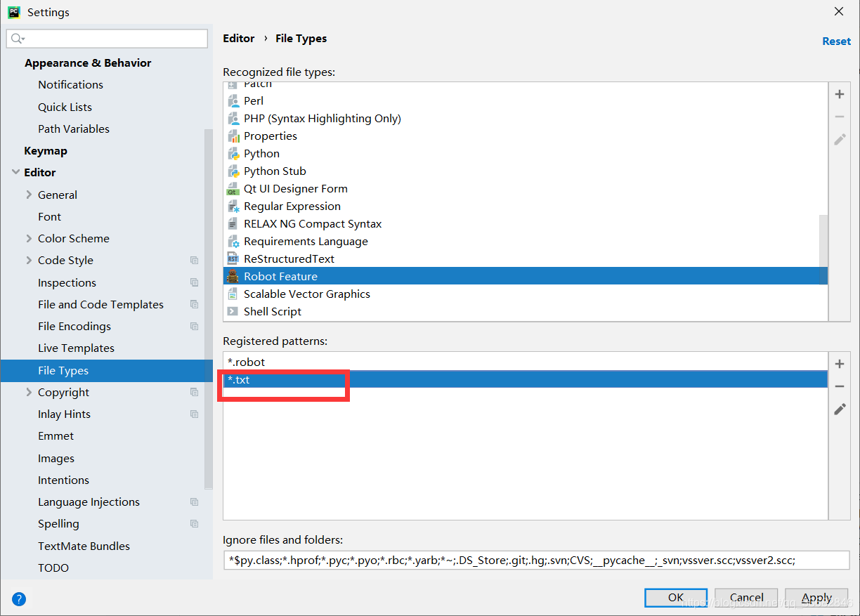Screen dimensions: 860x616
Task: Open the search history dropdown icon
Action: [18, 39]
